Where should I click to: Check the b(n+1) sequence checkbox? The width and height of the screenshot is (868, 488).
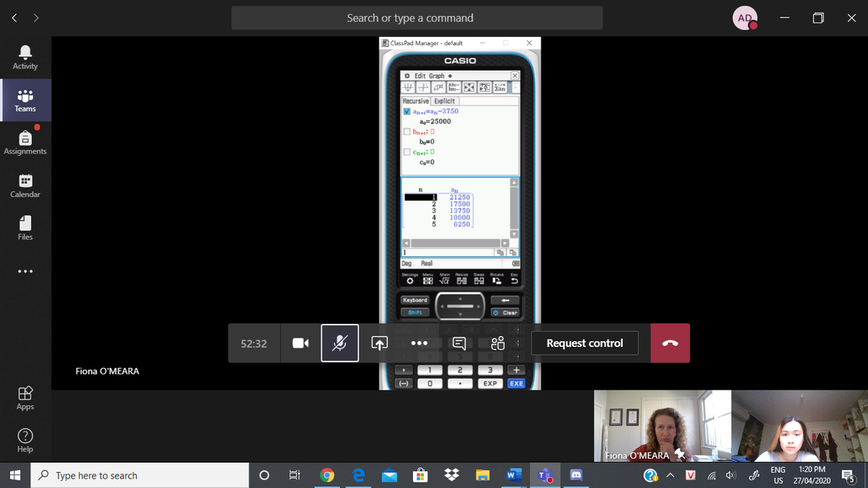click(x=407, y=132)
